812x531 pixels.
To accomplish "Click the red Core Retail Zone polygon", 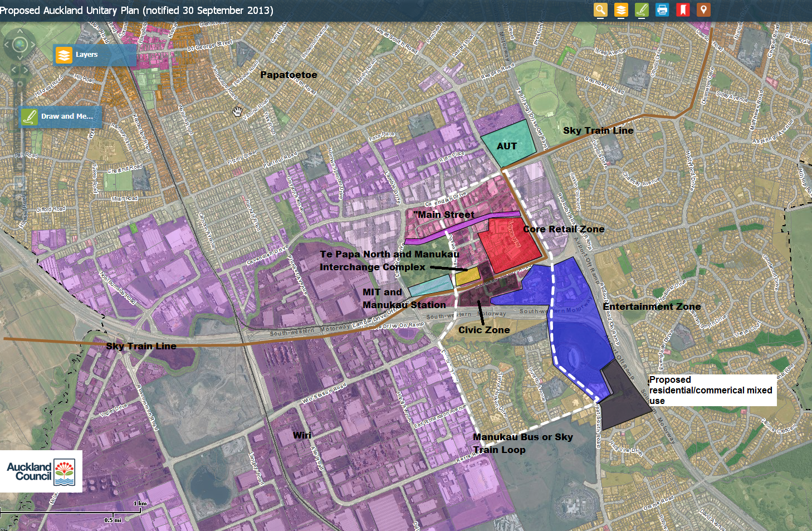I will point(510,245).
